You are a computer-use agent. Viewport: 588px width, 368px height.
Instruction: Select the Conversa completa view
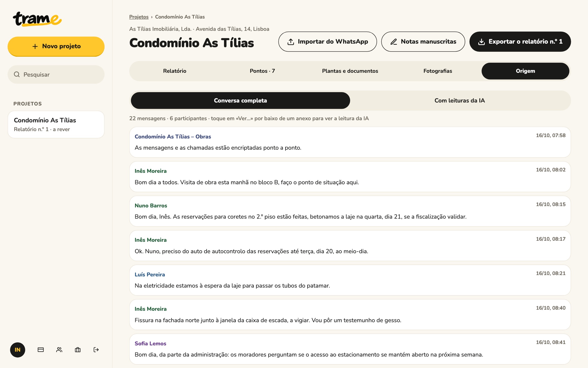pyautogui.click(x=240, y=101)
